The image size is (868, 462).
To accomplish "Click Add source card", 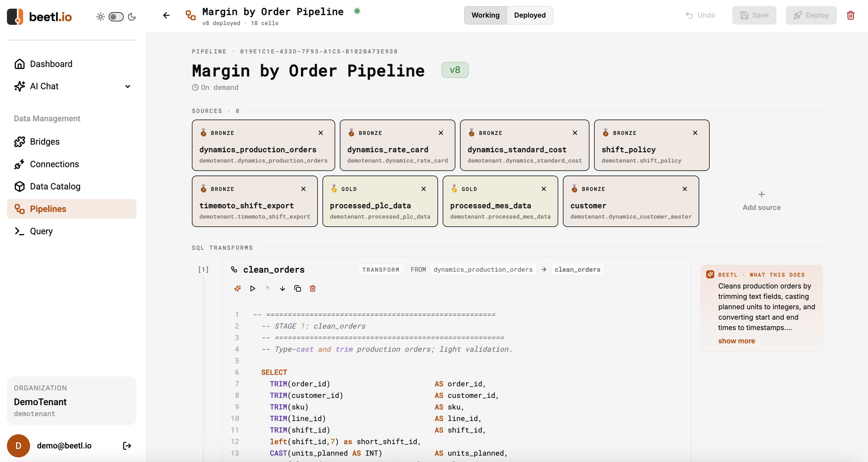I will pyautogui.click(x=761, y=201).
